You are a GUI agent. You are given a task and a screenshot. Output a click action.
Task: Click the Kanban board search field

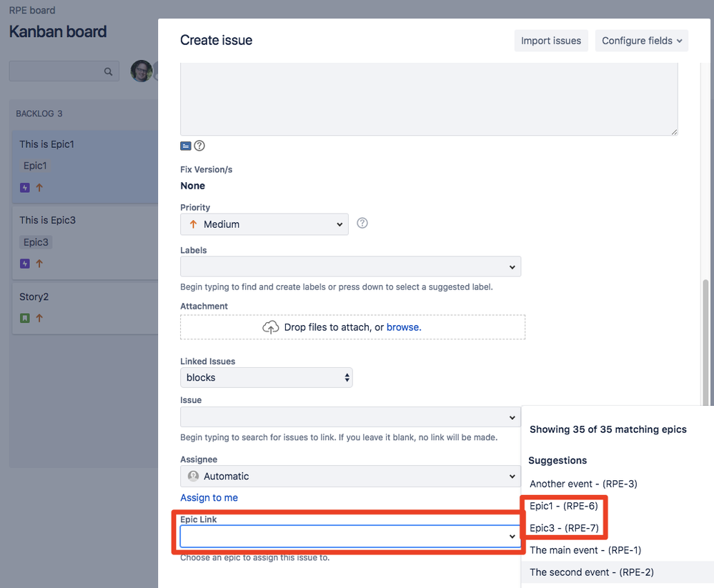tap(64, 71)
